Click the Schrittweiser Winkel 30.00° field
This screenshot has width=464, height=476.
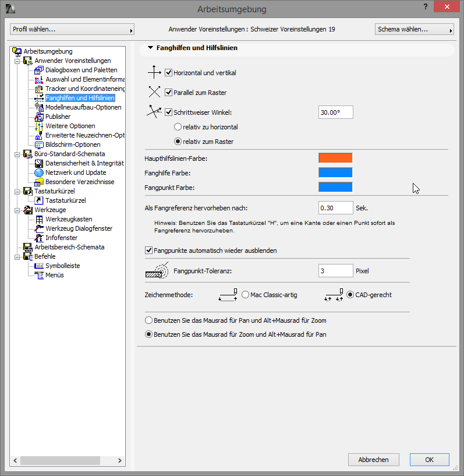pyautogui.click(x=336, y=112)
